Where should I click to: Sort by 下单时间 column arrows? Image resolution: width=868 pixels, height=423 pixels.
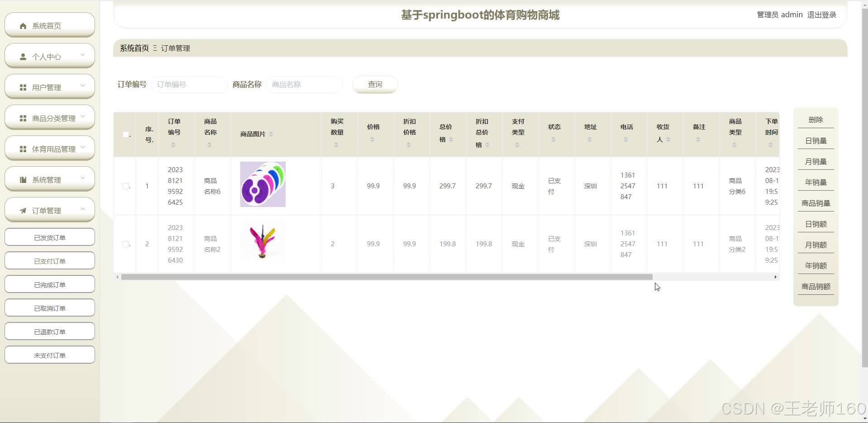click(770, 145)
